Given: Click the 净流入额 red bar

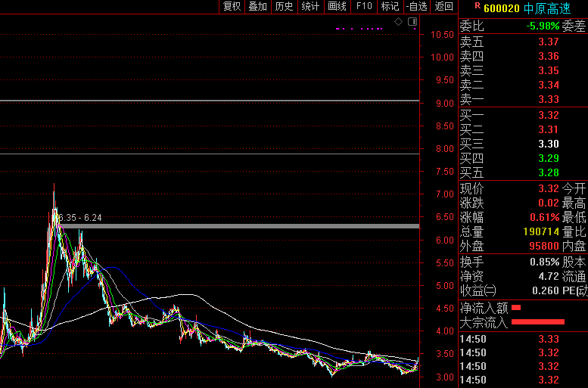Looking at the screenshot, I should [517, 308].
